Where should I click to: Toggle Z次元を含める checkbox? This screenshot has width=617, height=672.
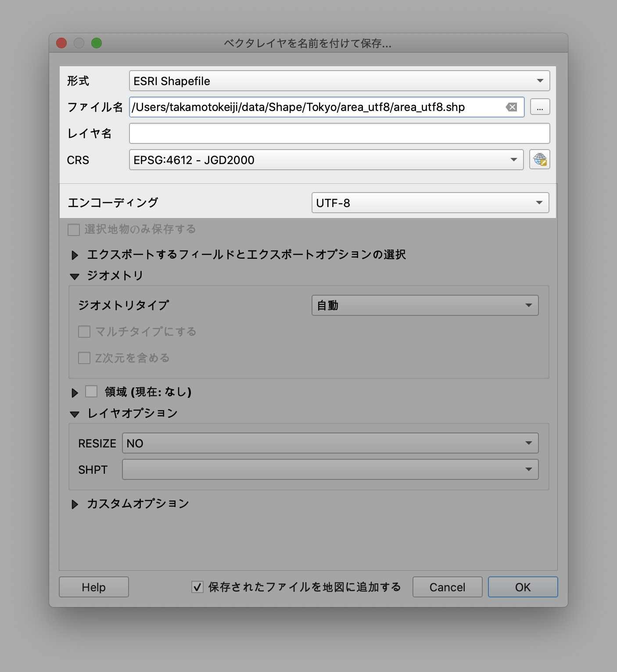tap(84, 358)
